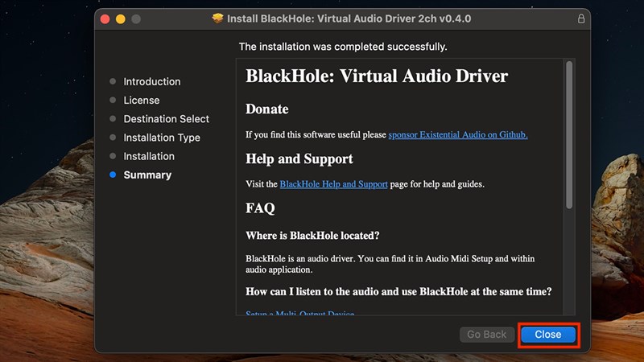Minimize the installer with the yellow button
Image resolution: width=644 pixels, height=362 pixels.
coord(121,19)
